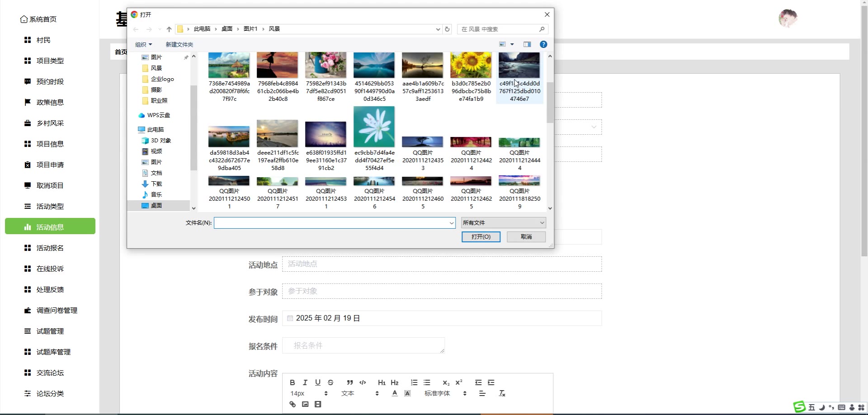Screen dimensions: 868x415
Task: Open the help icon in file dialog
Action: click(x=543, y=44)
